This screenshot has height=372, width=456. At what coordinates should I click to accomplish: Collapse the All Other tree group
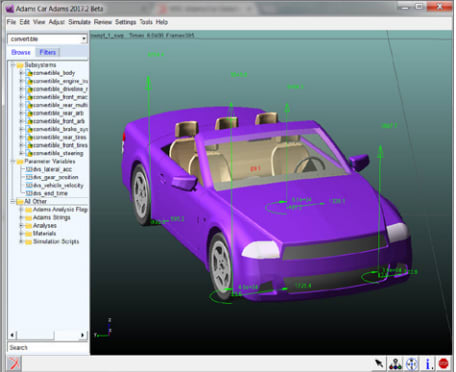[x=13, y=202]
